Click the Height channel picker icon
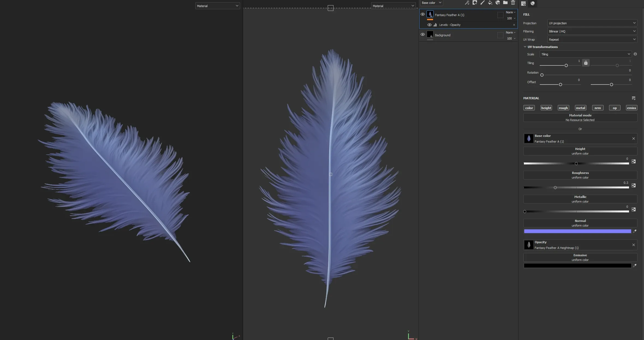644x340 pixels. 634,161
